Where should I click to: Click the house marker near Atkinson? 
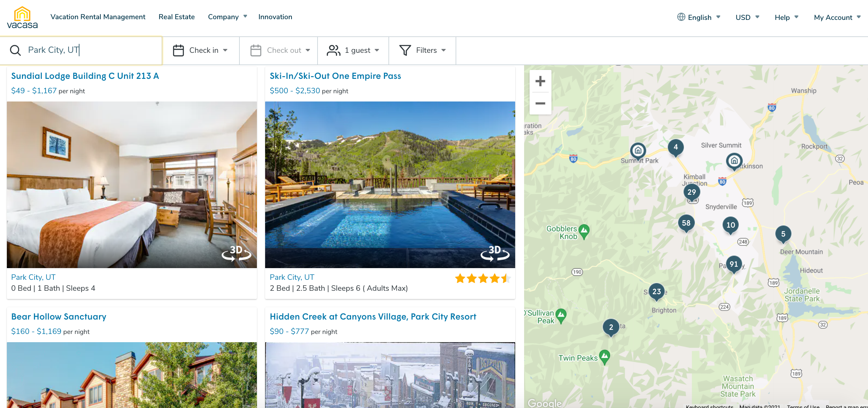734,160
